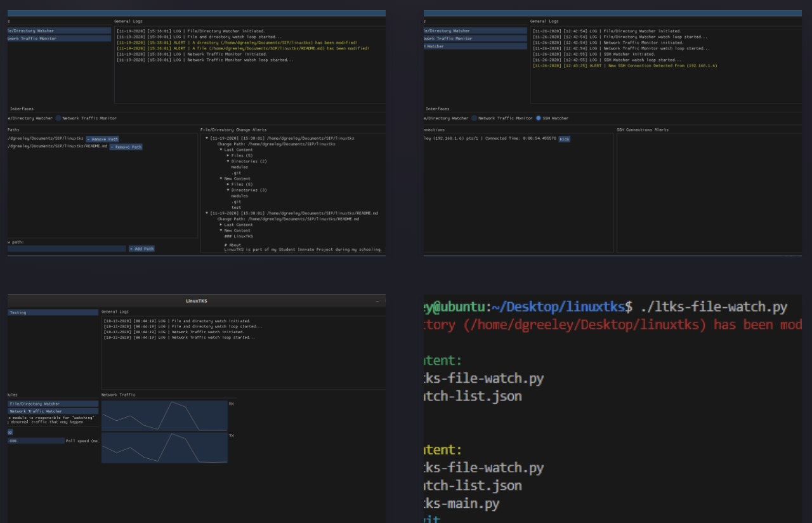Screen dimensions: 812x523
Task: Expand Files (5) under linuxtks Last Content
Action: (228, 156)
